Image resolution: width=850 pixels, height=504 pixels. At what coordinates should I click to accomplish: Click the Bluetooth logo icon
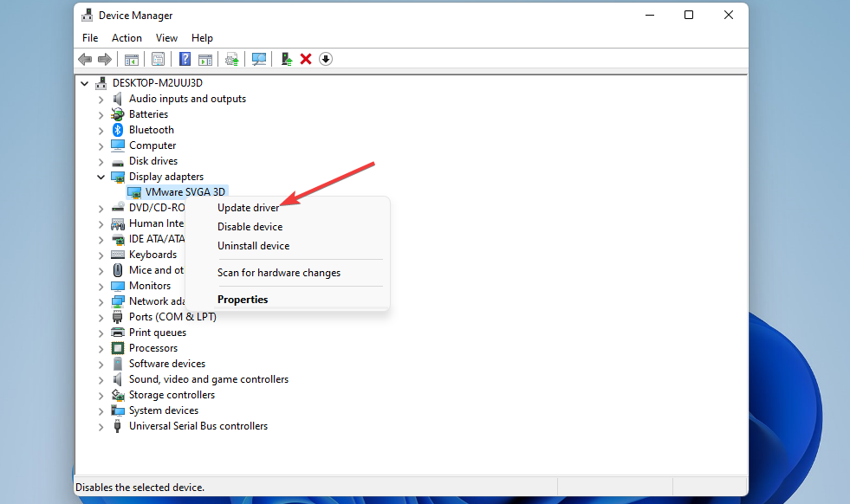(118, 130)
